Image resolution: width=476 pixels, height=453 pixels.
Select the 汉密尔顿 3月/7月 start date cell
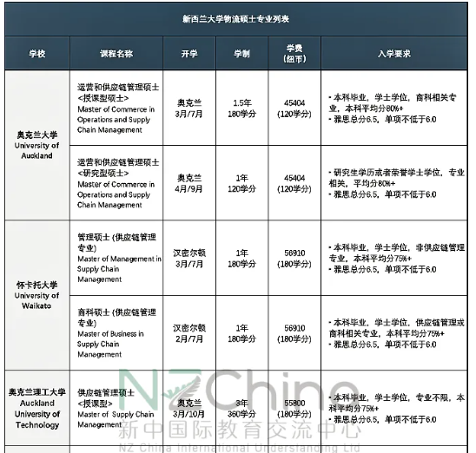[x=189, y=258]
